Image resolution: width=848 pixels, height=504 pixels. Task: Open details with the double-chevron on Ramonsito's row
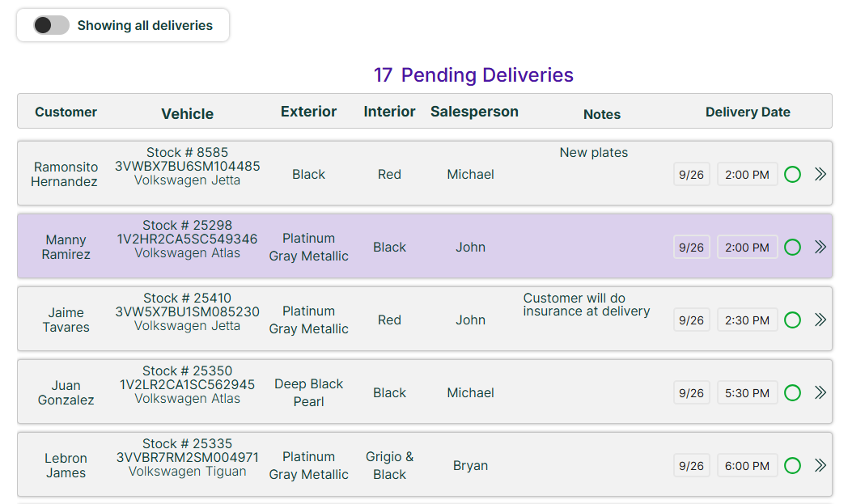coord(820,174)
